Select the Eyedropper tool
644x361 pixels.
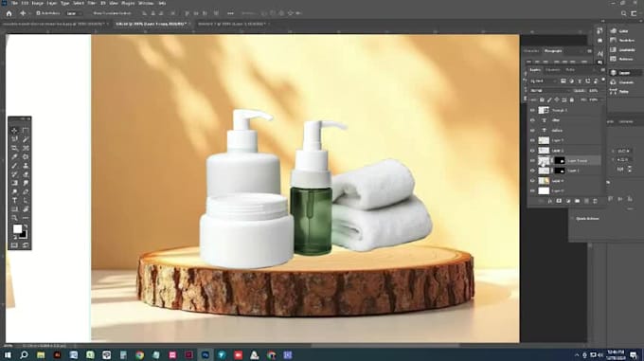coord(14,157)
